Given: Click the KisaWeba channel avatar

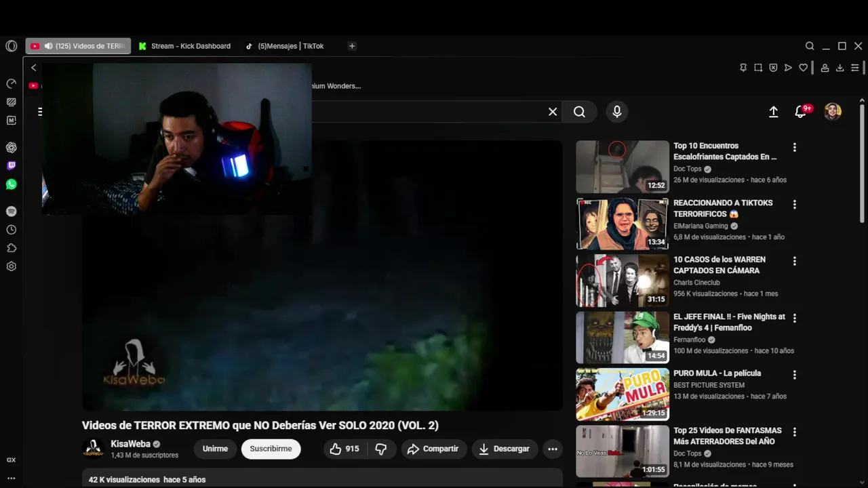Looking at the screenshot, I should click(x=93, y=449).
